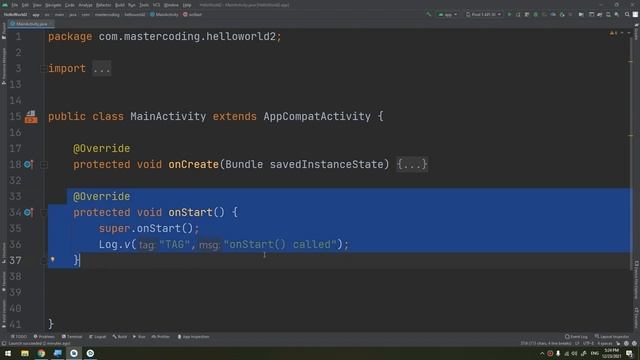Open the Edit menu
The width and height of the screenshot is (640, 360).
pyautogui.click(x=25, y=5)
